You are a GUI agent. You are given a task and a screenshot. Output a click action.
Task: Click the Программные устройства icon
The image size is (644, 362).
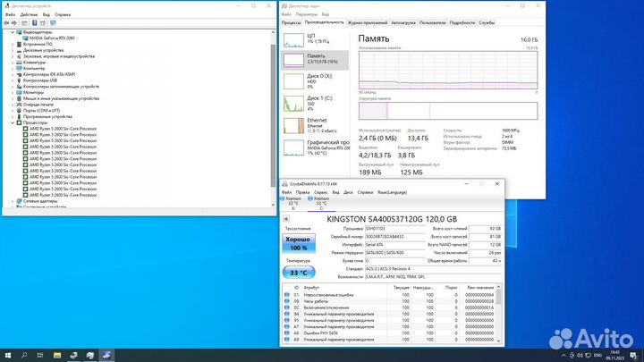click(x=19, y=116)
